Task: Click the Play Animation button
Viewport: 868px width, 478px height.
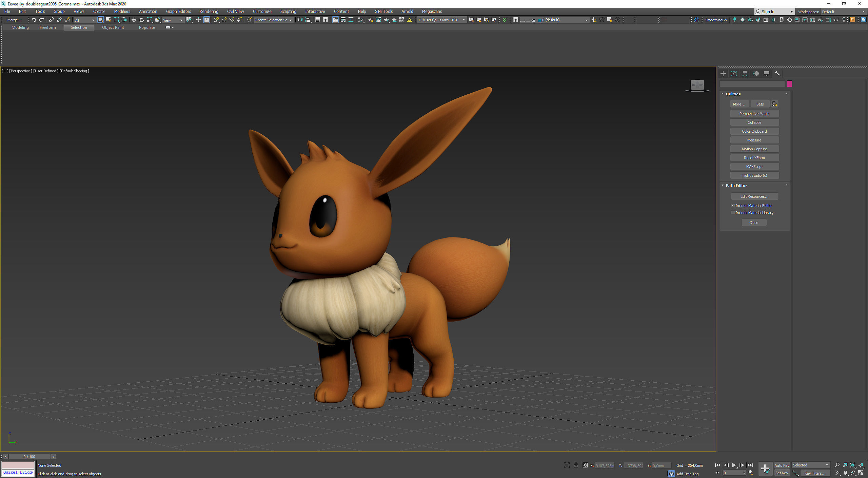Action: click(734, 465)
